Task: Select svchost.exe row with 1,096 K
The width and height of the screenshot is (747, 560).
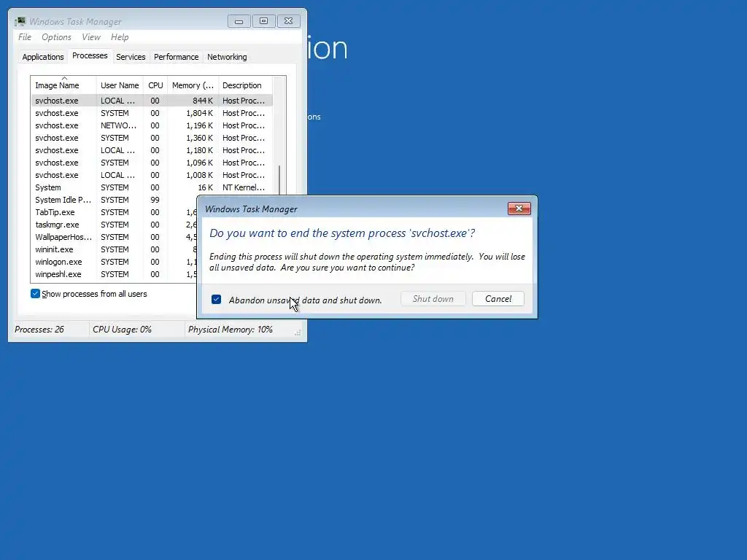Action: point(152,163)
